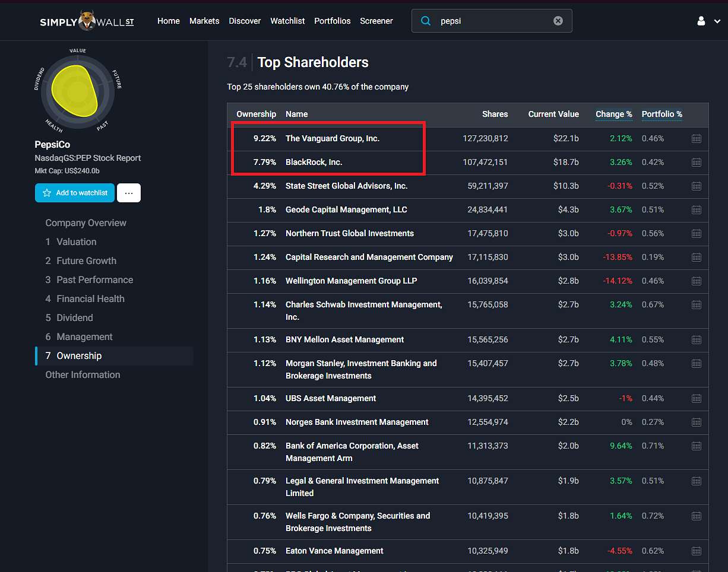
Task: Open the Watchlist page
Action: point(287,21)
